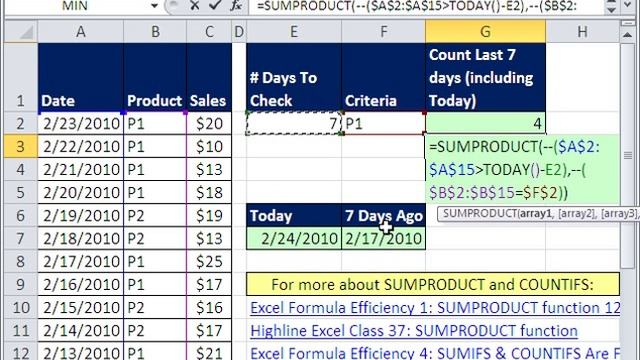
Task: Click array1 in SUMPRODUCT tooltip
Action: tap(535, 214)
